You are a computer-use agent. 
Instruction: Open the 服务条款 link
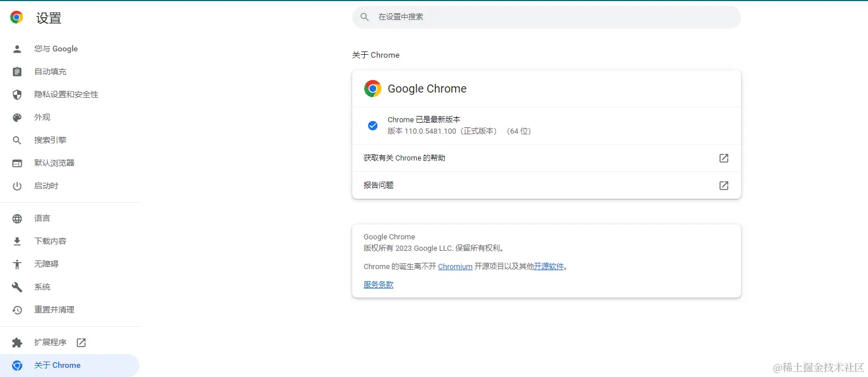click(x=379, y=284)
